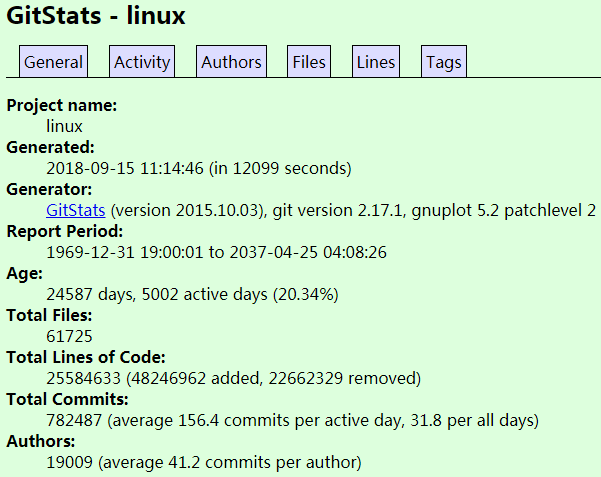Follow the GitStats generator link
601x477 pixels.
(x=76, y=211)
